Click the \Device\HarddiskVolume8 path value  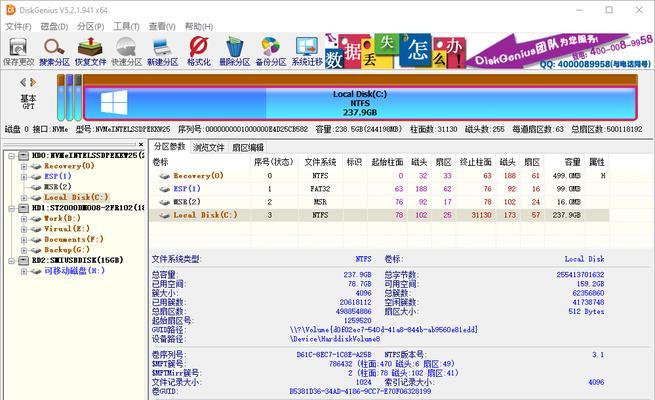pyautogui.click(x=335, y=339)
